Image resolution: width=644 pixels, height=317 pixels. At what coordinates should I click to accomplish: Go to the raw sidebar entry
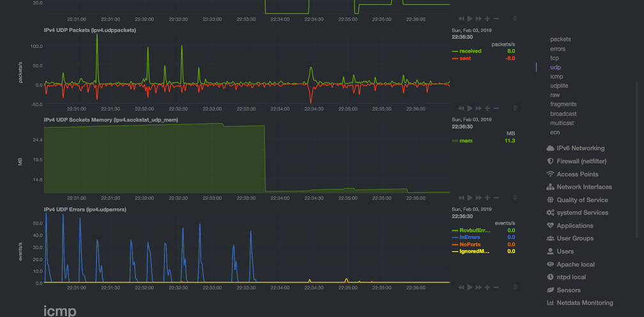click(555, 95)
